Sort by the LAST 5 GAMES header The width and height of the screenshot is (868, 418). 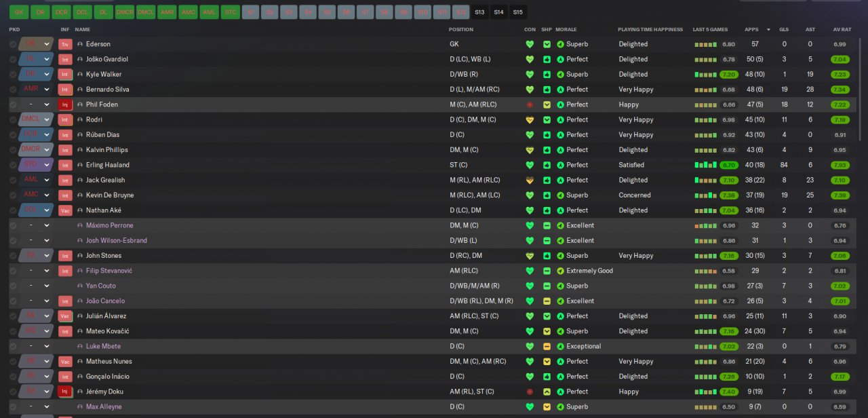tap(710, 30)
